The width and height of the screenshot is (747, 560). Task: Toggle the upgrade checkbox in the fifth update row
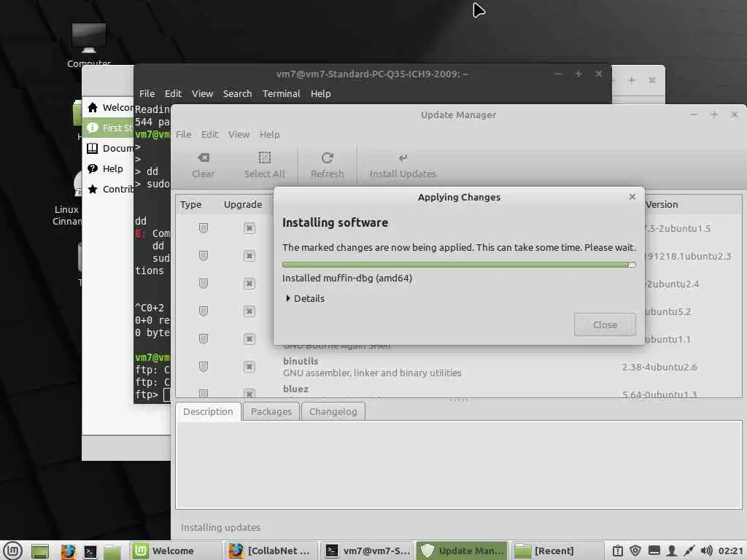pos(249,338)
